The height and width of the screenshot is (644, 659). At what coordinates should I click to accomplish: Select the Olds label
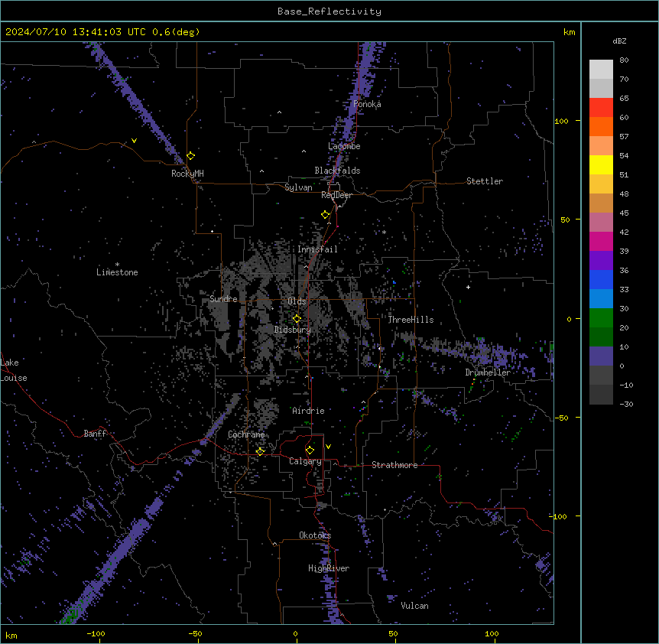point(297,301)
